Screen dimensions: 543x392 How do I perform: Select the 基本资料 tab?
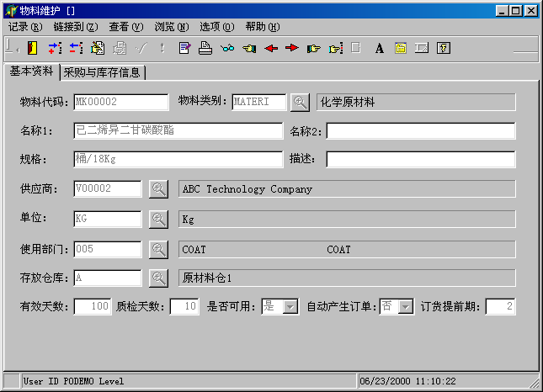31,72
